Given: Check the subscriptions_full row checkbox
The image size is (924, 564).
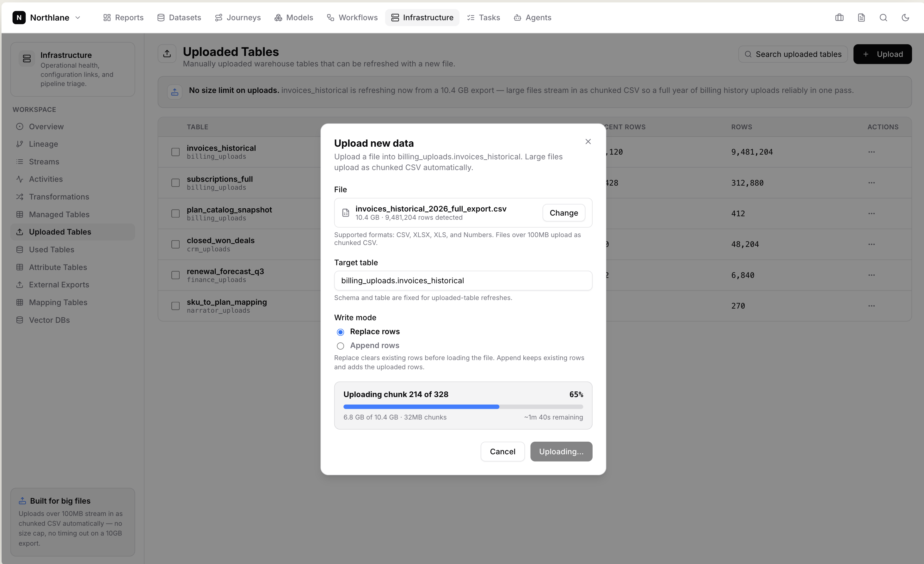Looking at the screenshot, I should pyautogui.click(x=176, y=183).
